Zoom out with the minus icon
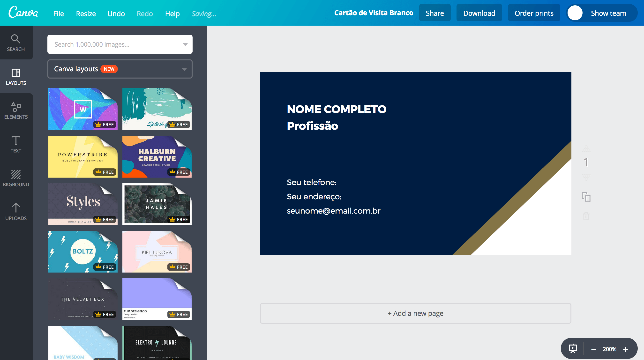 (x=593, y=349)
